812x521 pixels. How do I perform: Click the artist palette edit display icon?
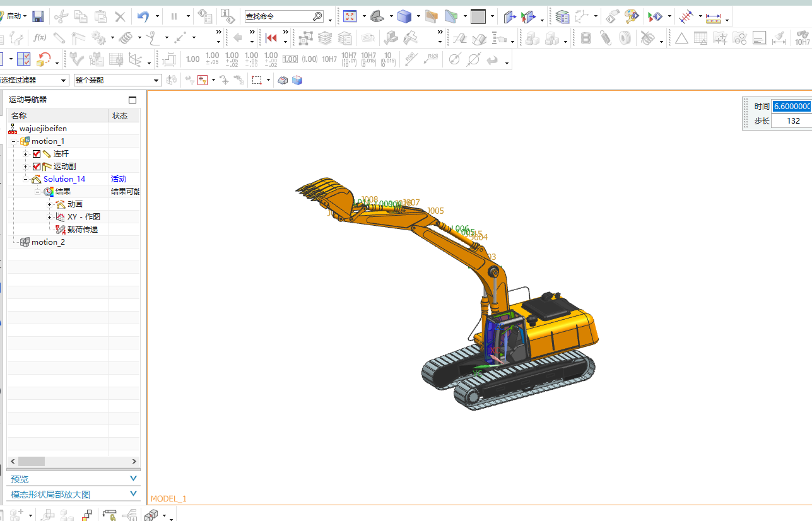pyautogui.click(x=632, y=16)
